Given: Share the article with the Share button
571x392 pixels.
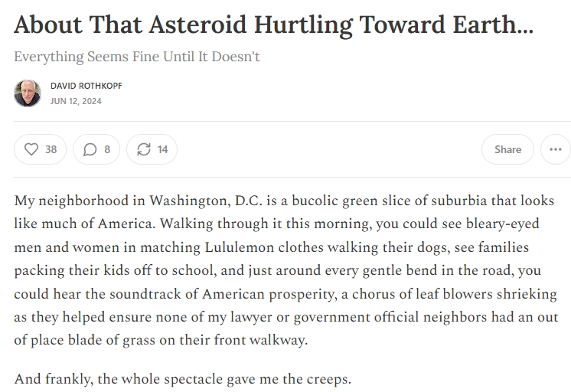Looking at the screenshot, I should pos(507,149).
